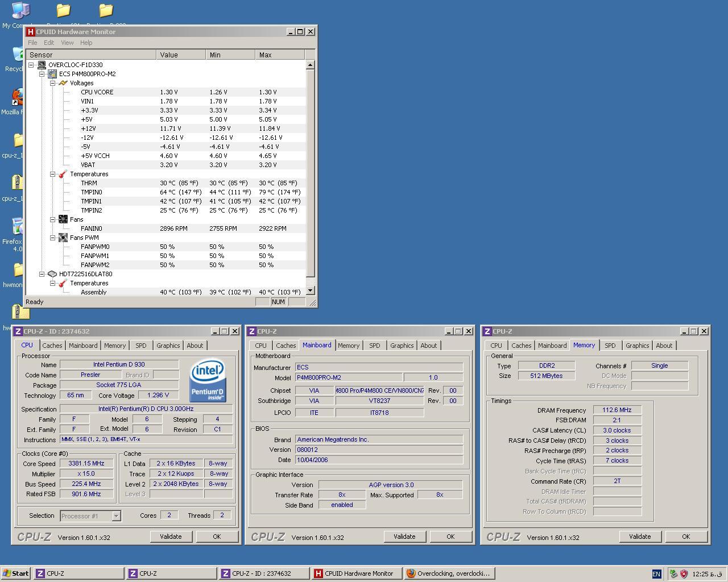Click the scroll up arrow in Hardware Monitor
The height and width of the screenshot is (582, 728).
tap(310, 65)
